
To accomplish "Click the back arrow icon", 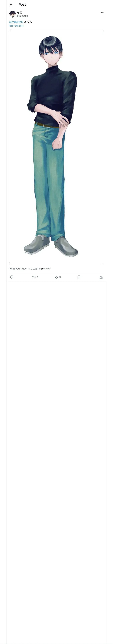I will point(11,5).
